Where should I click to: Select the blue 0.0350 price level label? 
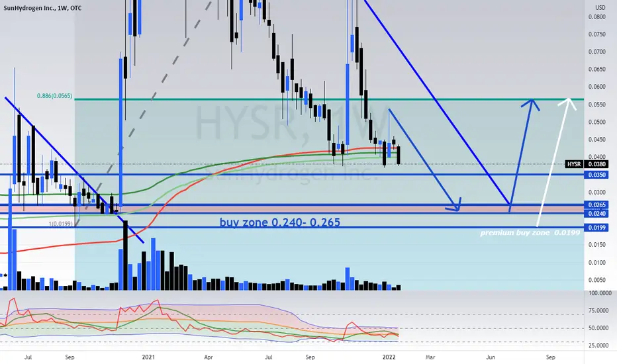[x=596, y=175]
